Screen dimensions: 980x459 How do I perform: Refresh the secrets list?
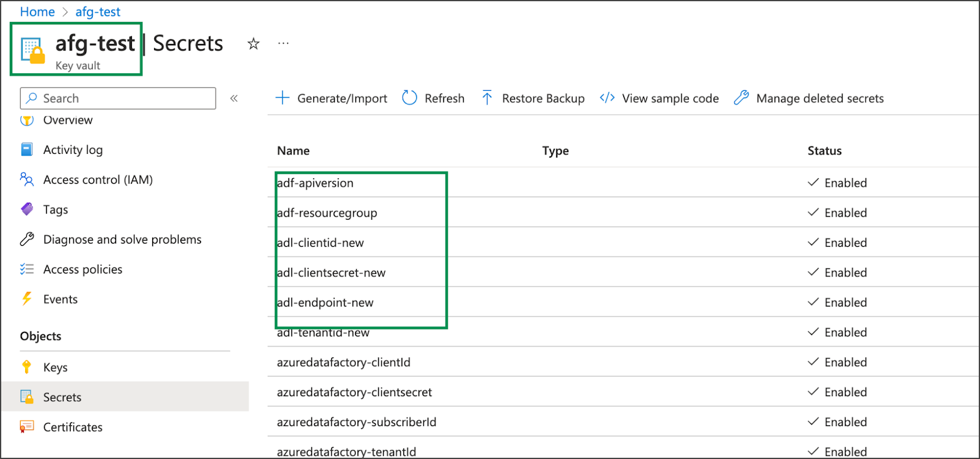pyautogui.click(x=434, y=98)
